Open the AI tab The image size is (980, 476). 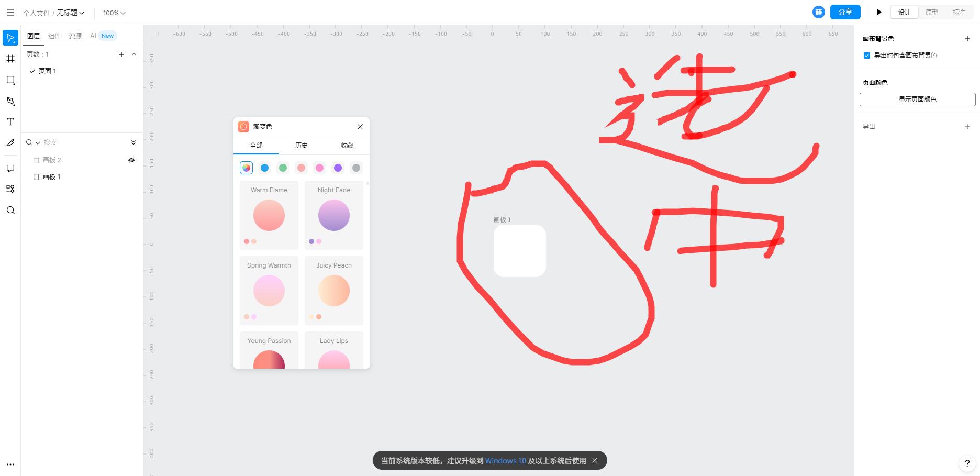point(103,36)
